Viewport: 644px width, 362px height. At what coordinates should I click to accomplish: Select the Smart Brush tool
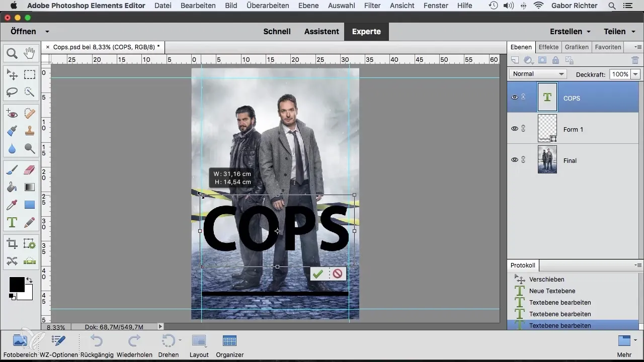coord(12,131)
